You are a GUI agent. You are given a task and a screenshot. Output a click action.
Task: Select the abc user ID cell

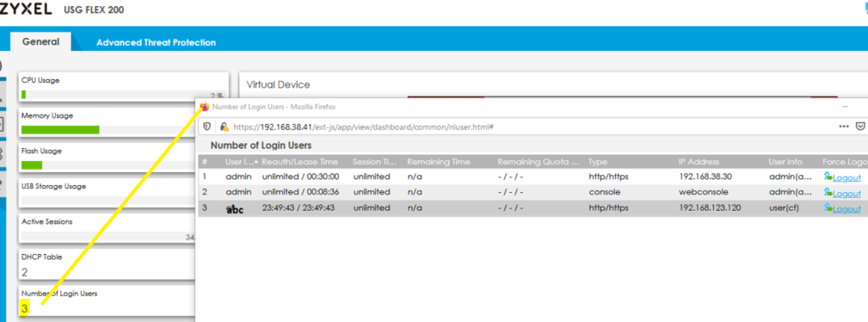point(235,209)
